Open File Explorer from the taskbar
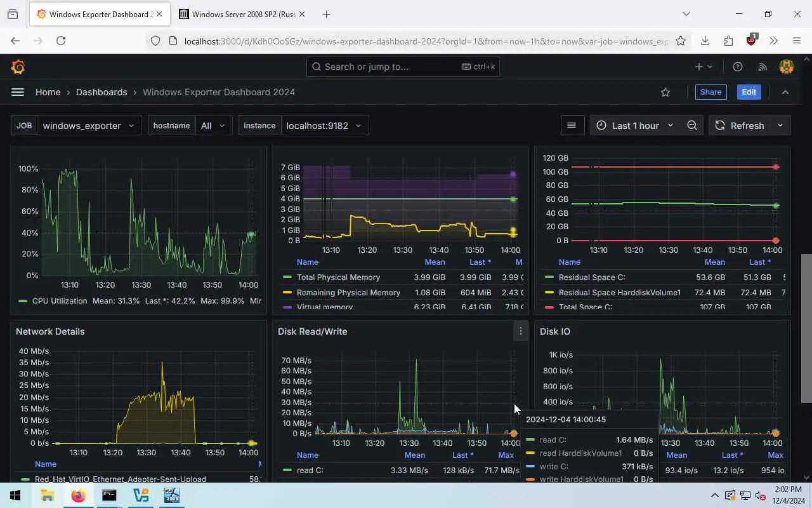The height and width of the screenshot is (508, 812). (x=47, y=495)
